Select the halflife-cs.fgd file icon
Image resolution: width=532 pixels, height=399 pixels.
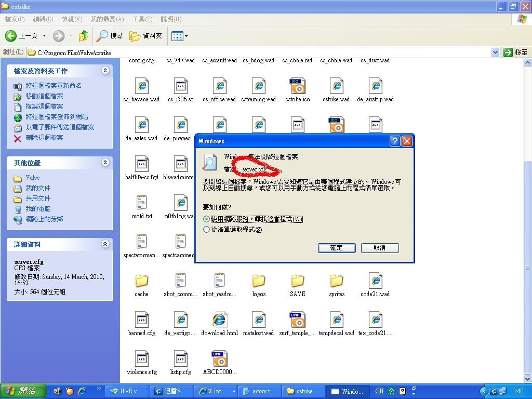click(x=141, y=164)
